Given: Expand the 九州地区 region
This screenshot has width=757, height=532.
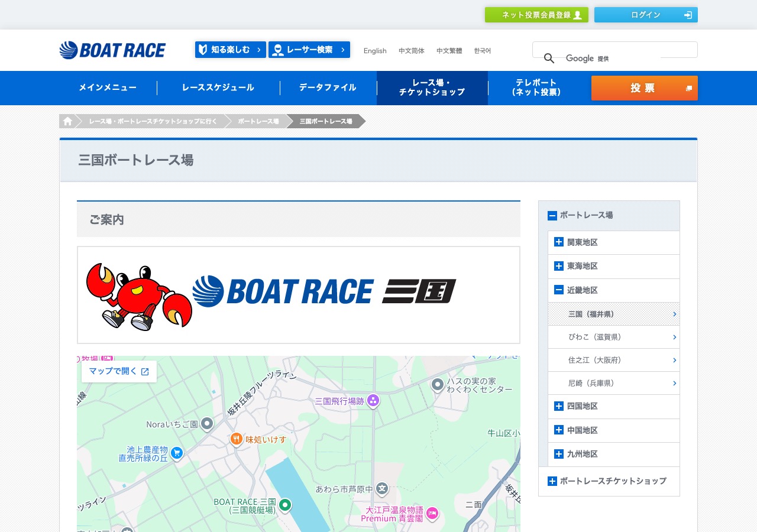Looking at the screenshot, I should pyautogui.click(x=558, y=454).
